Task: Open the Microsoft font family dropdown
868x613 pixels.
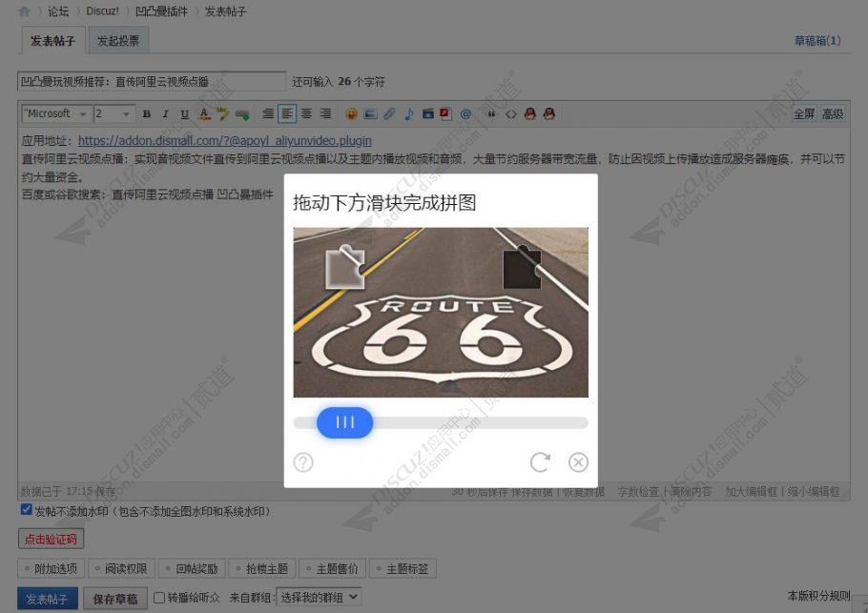Action: coord(56,113)
